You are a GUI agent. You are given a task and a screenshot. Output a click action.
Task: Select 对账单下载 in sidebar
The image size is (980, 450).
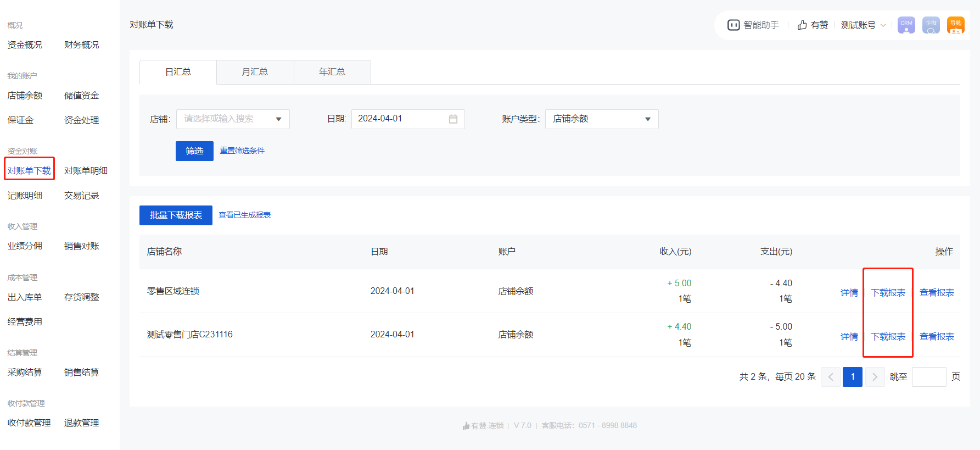coord(29,171)
